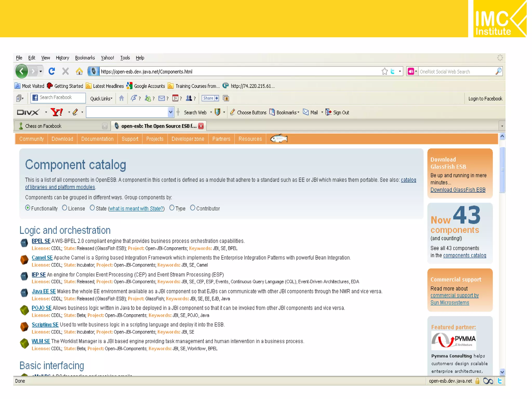The width and height of the screenshot is (532, 399).
Task: Click the Download GlassFish ESB link
Action: [458, 190]
